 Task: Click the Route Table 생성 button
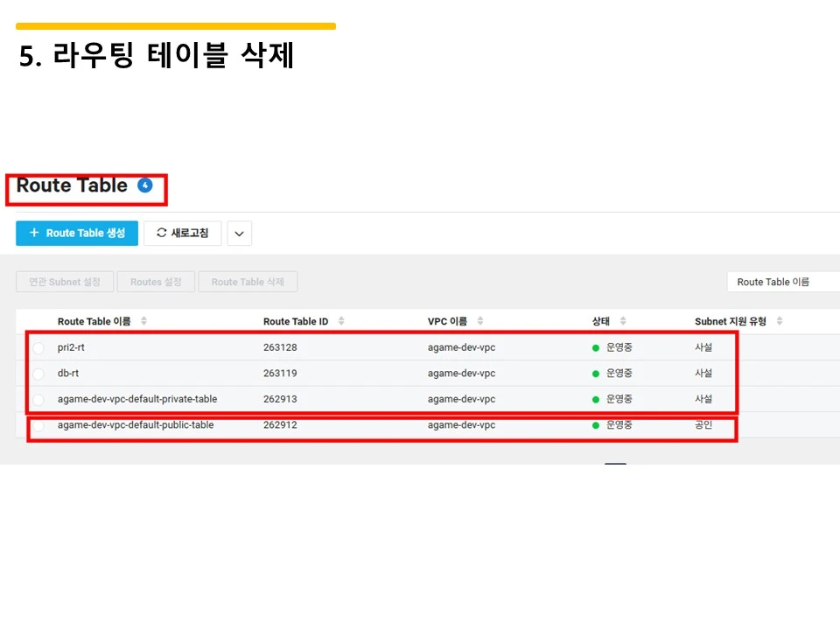pos(76,233)
